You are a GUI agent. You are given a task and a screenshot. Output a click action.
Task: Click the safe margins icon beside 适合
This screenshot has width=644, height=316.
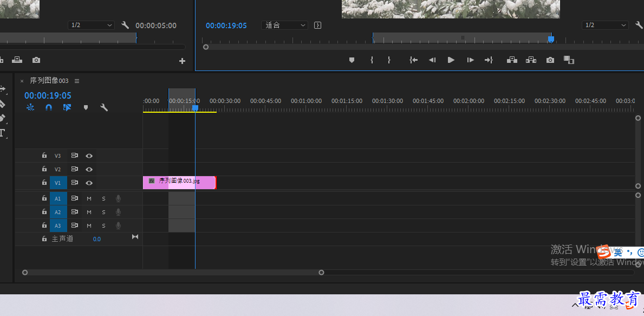coord(318,25)
